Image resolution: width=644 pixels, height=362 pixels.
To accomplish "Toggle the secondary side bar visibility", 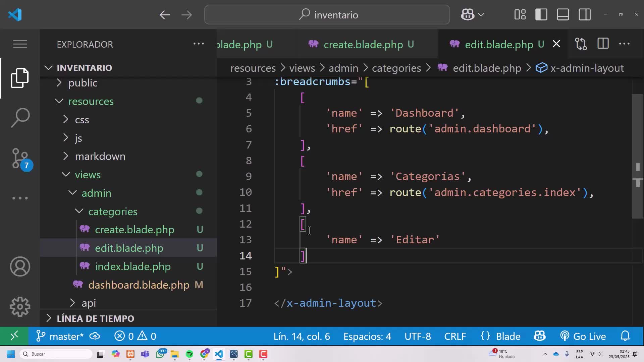I will tap(585, 15).
